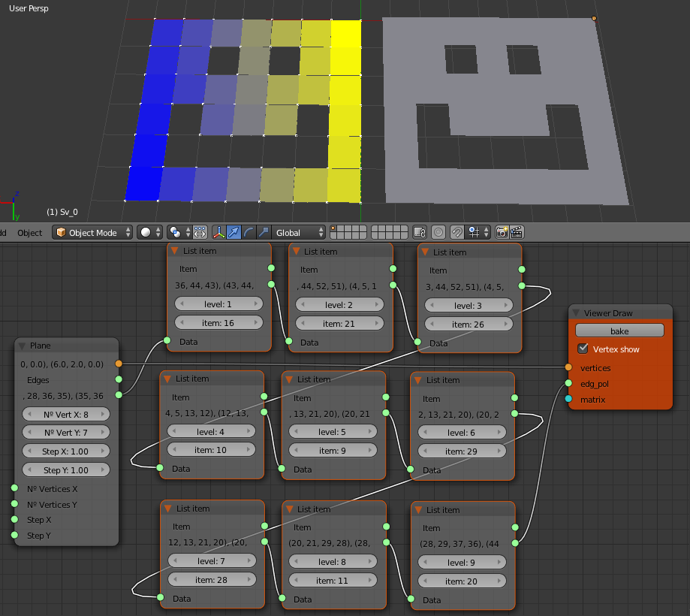The height and width of the screenshot is (616, 690).
Task: Click the item: 16 field
Action: pos(218,323)
